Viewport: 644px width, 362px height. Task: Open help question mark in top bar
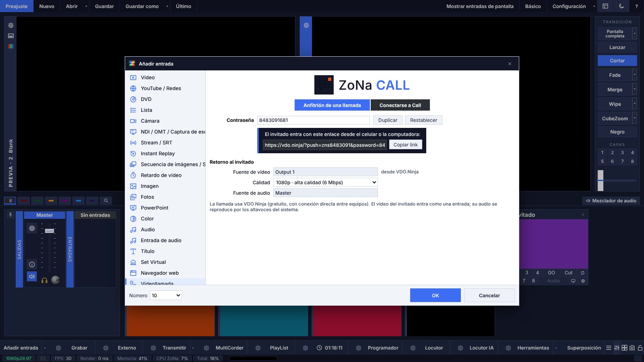point(636,6)
